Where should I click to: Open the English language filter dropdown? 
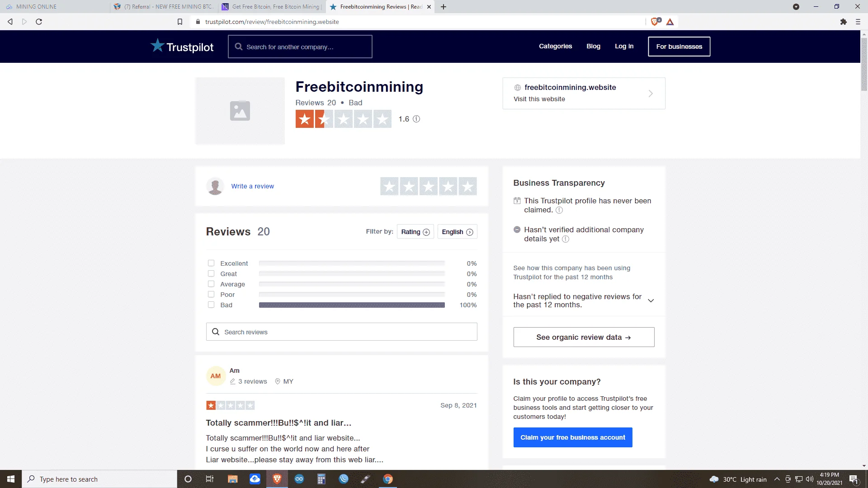point(457,232)
